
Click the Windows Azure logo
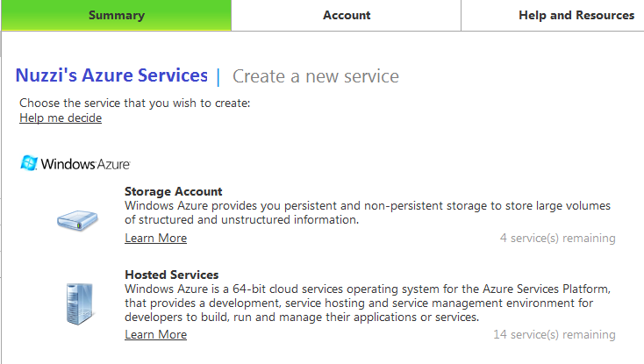pos(75,163)
